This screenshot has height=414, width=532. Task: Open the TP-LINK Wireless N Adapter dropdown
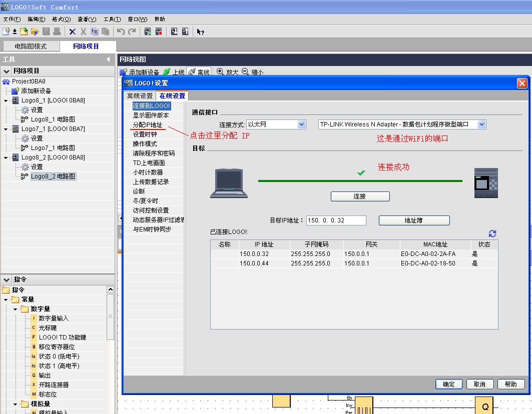pyautogui.click(x=481, y=124)
